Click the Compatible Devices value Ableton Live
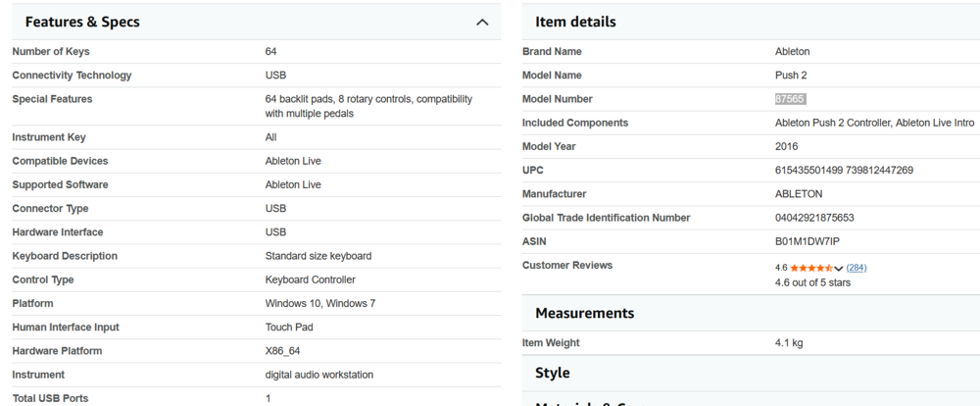This screenshot has height=406, width=980. 292,161
